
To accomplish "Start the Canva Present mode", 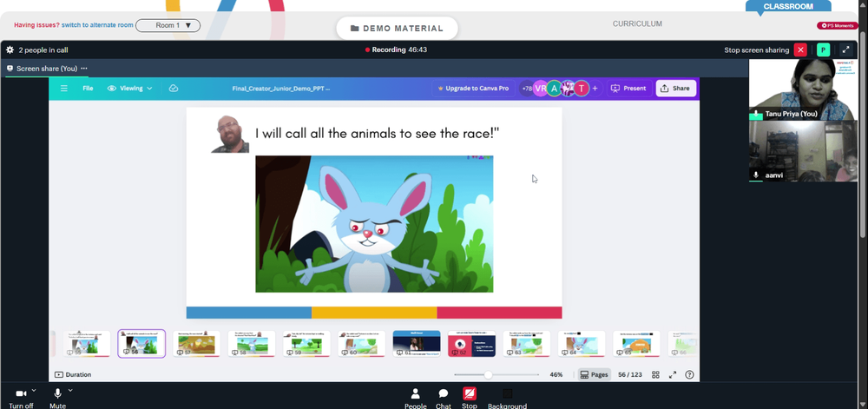I will tap(628, 89).
